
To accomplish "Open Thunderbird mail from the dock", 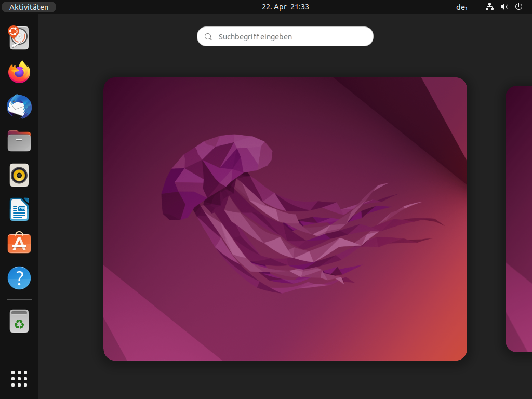I will click(x=19, y=107).
